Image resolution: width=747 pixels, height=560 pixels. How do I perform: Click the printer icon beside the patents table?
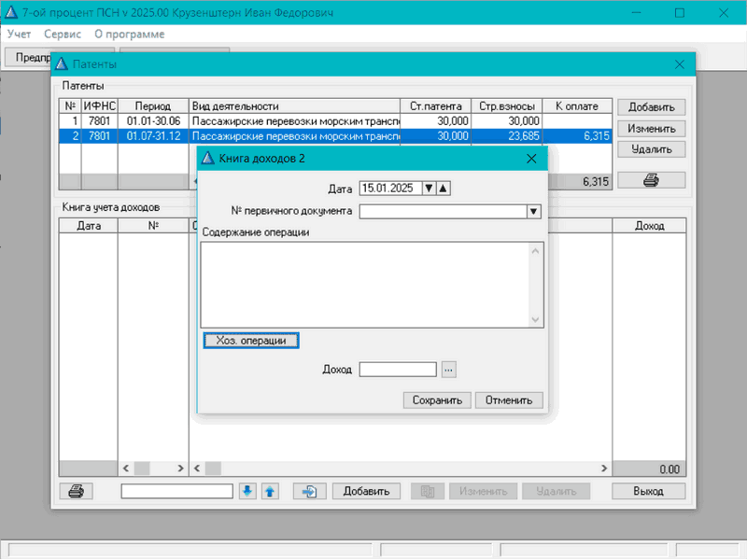[651, 180]
